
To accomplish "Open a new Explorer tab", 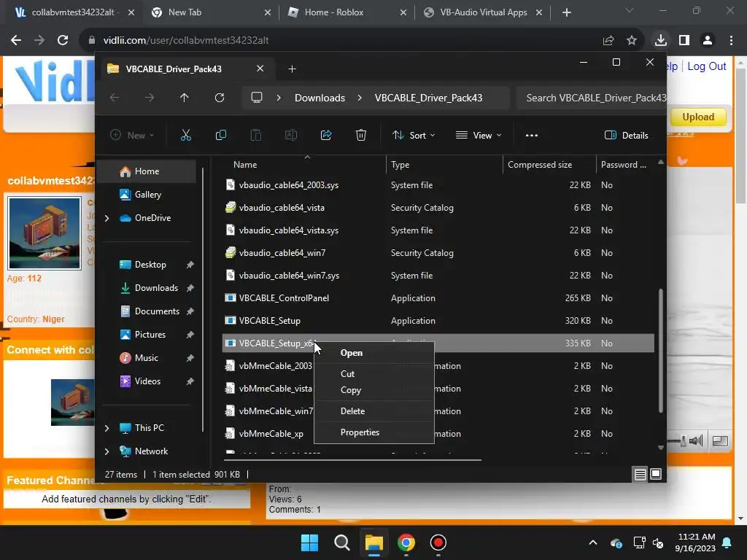I will pyautogui.click(x=292, y=69).
